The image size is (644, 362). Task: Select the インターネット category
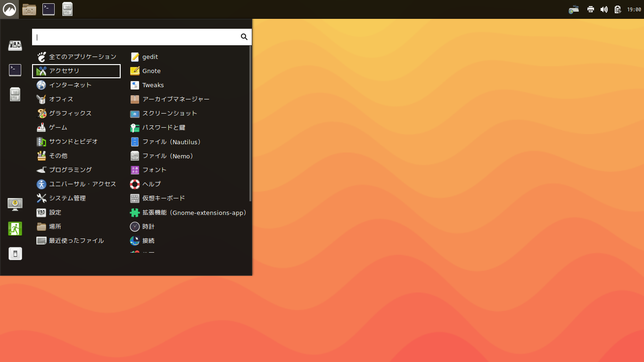point(76,85)
